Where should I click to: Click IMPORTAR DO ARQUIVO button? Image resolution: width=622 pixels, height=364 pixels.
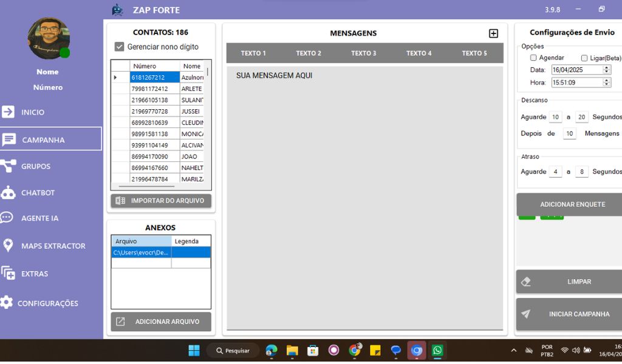[161, 201]
